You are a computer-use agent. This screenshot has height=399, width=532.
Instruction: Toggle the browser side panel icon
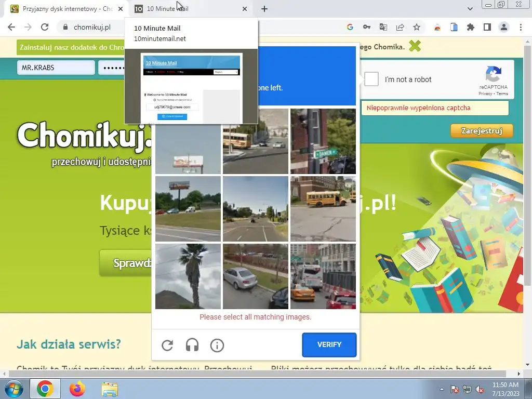[x=487, y=27]
